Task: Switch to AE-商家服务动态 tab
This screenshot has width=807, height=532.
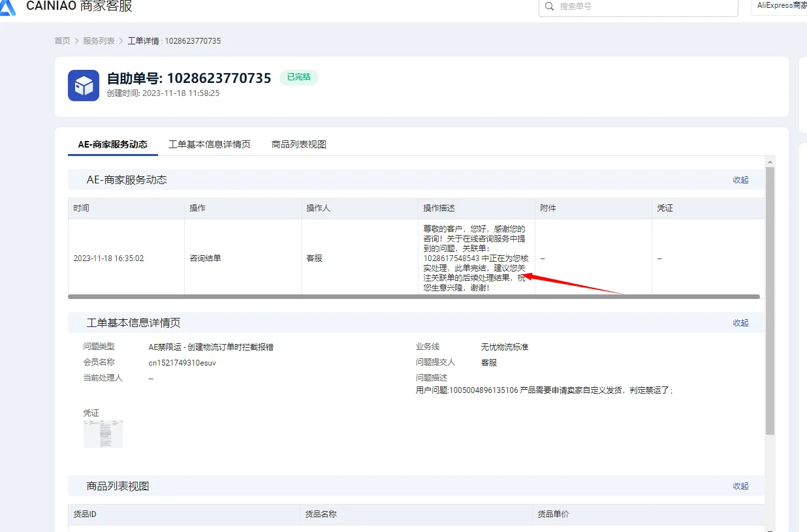Action: pos(113,144)
